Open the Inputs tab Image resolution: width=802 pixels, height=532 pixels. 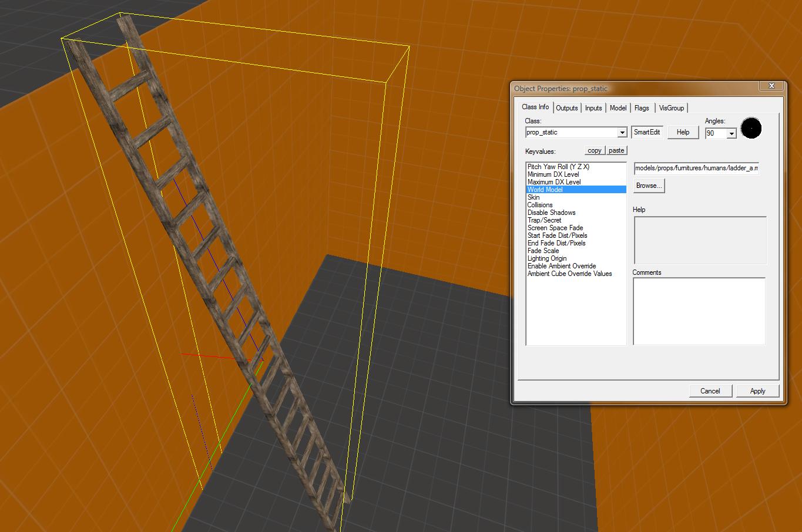[593, 108]
